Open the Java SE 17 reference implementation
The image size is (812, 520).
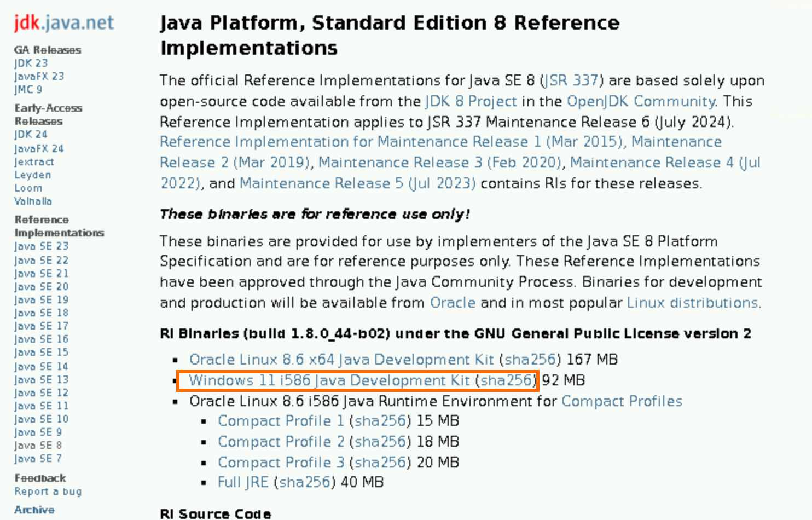coord(41,326)
